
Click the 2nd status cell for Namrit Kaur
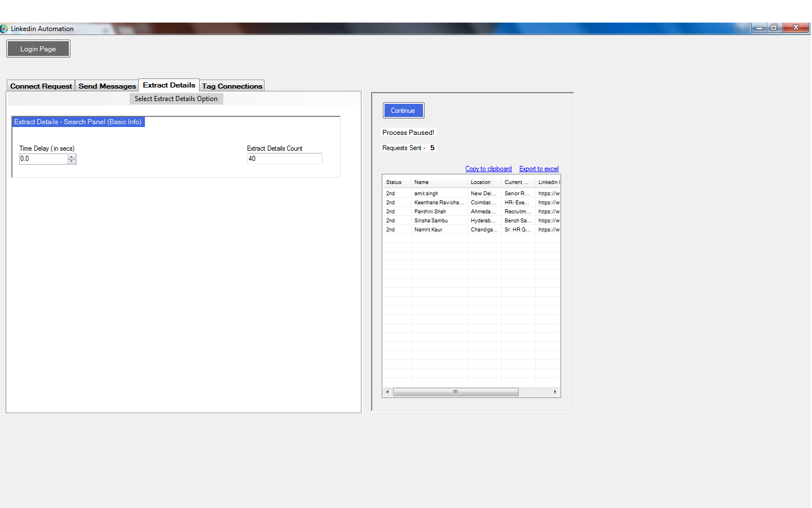click(397, 230)
